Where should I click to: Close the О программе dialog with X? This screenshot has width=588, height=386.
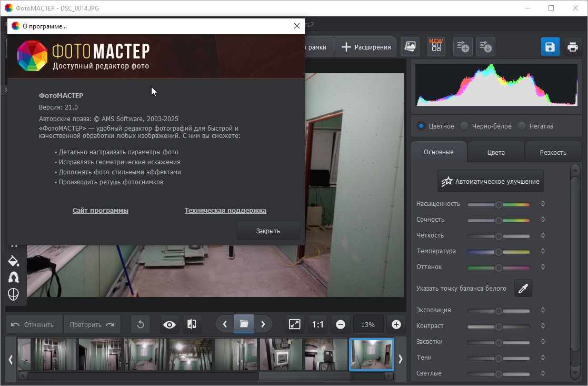pos(296,26)
